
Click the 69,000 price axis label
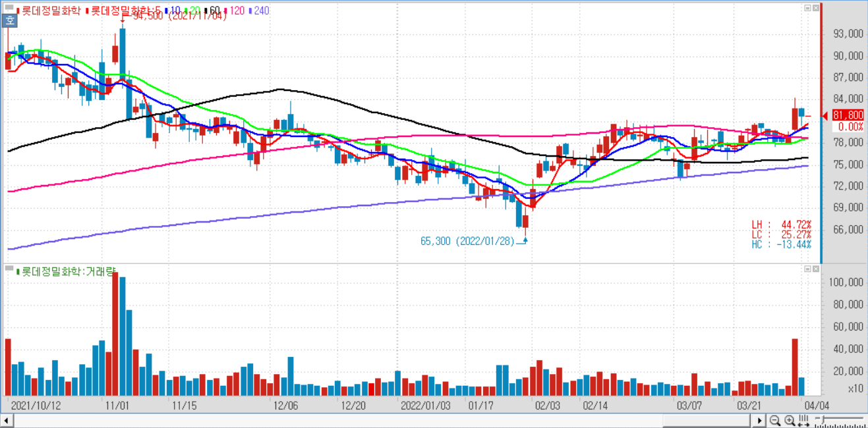tap(848, 208)
